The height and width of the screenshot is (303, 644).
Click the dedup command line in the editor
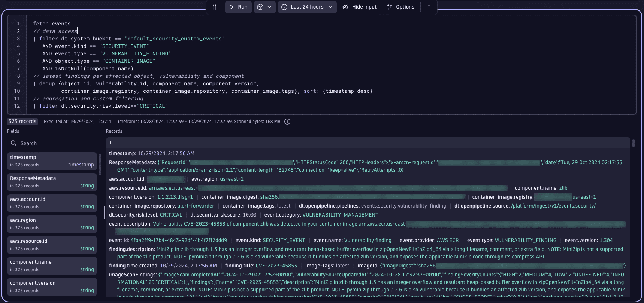point(146,83)
